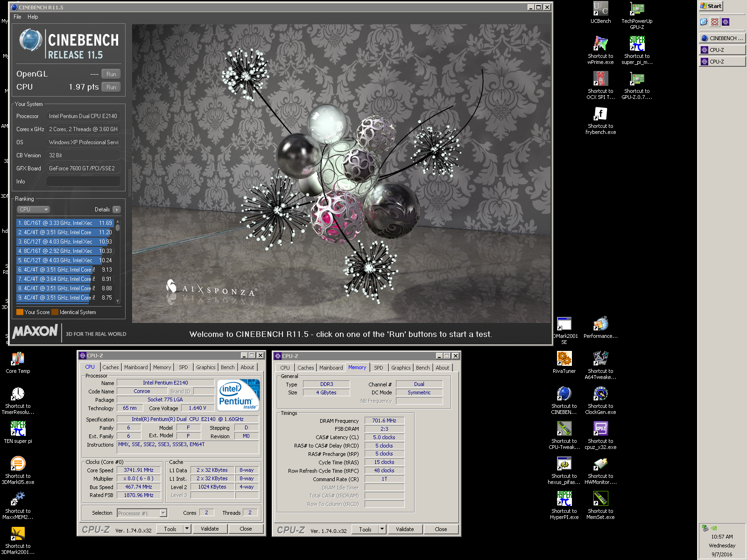Click Validate in the right CPU-Z window
This screenshot has height=560, width=747.
(405, 529)
